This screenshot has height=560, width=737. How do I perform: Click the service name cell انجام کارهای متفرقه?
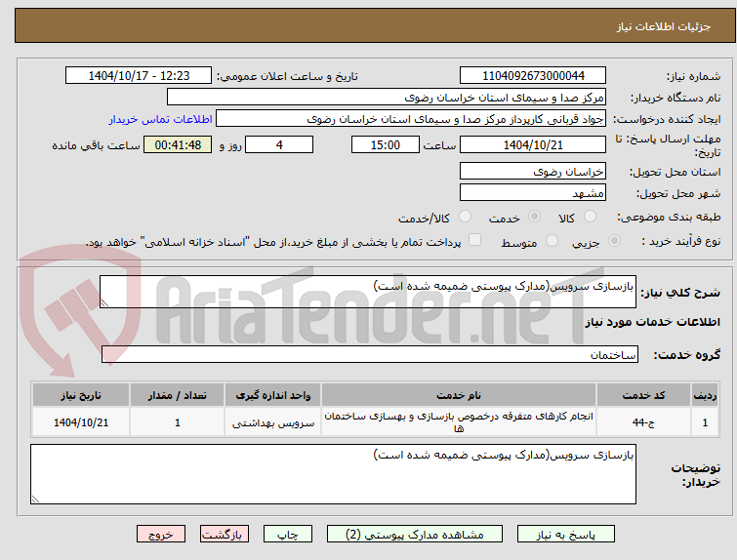pos(459,422)
